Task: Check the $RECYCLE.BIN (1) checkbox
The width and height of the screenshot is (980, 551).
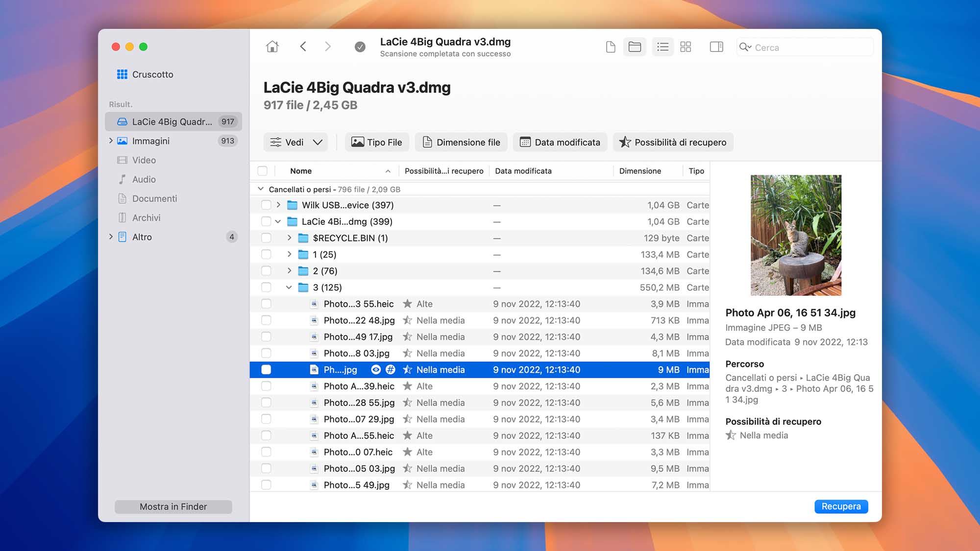Action: click(266, 238)
